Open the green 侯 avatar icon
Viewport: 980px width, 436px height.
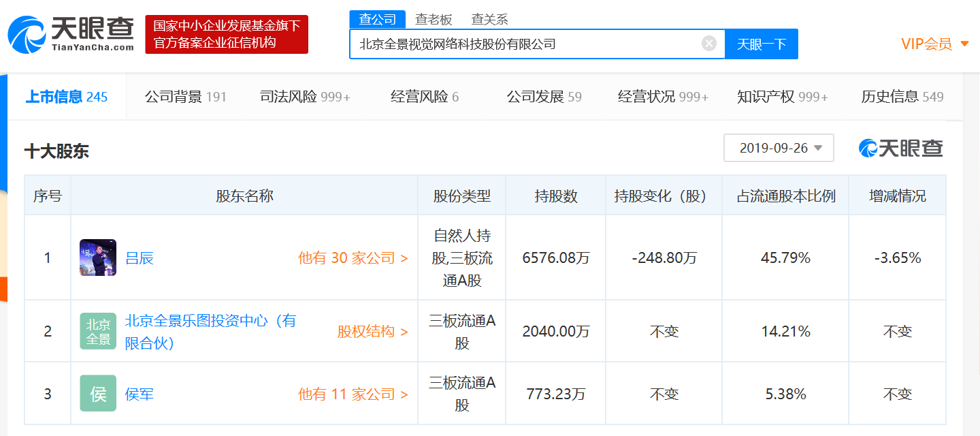(x=98, y=393)
